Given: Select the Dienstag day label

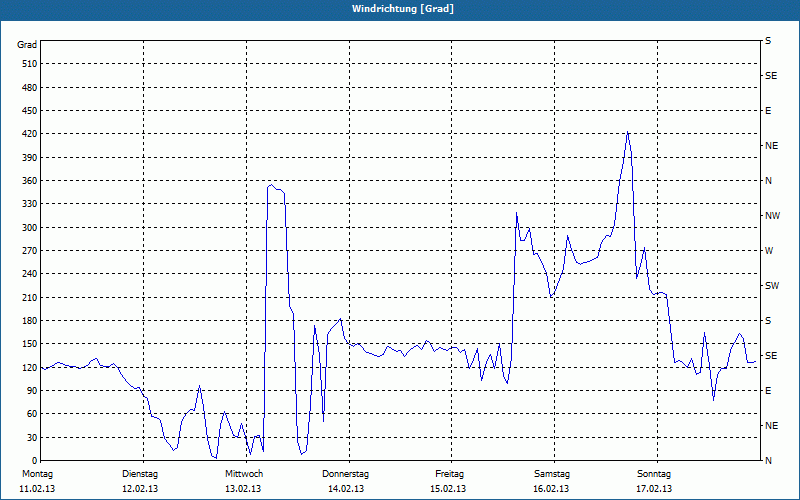Looking at the screenshot, I should pyautogui.click(x=140, y=474).
